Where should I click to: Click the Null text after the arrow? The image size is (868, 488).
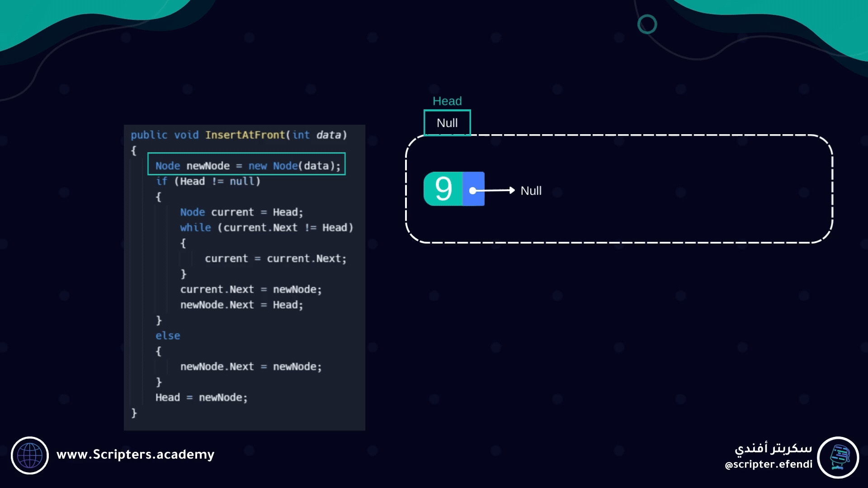click(x=531, y=191)
